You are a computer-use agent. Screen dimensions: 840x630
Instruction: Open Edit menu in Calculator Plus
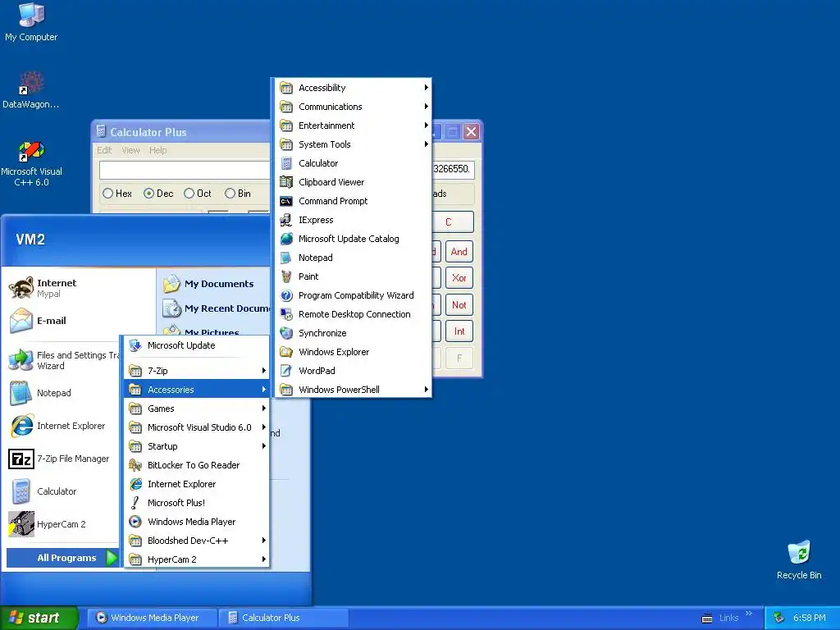coord(104,150)
